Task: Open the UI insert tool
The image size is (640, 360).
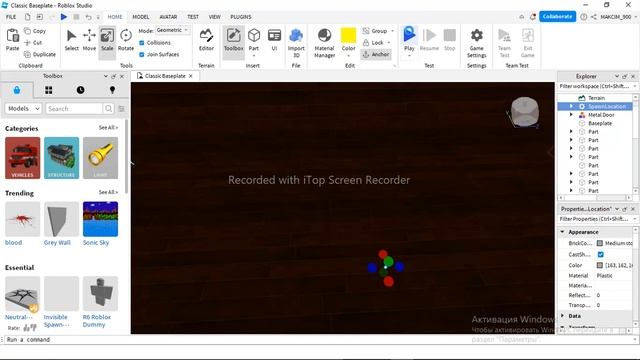Action: click(x=274, y=40)
